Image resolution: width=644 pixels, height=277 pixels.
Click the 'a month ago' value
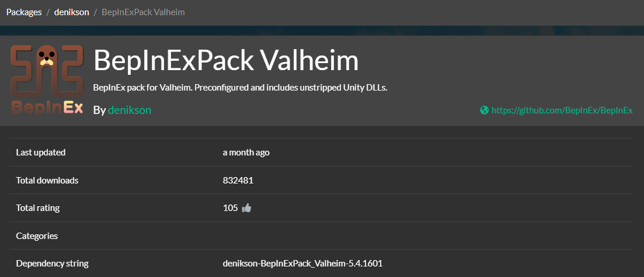pyautogui.click(x=246, y=153)
